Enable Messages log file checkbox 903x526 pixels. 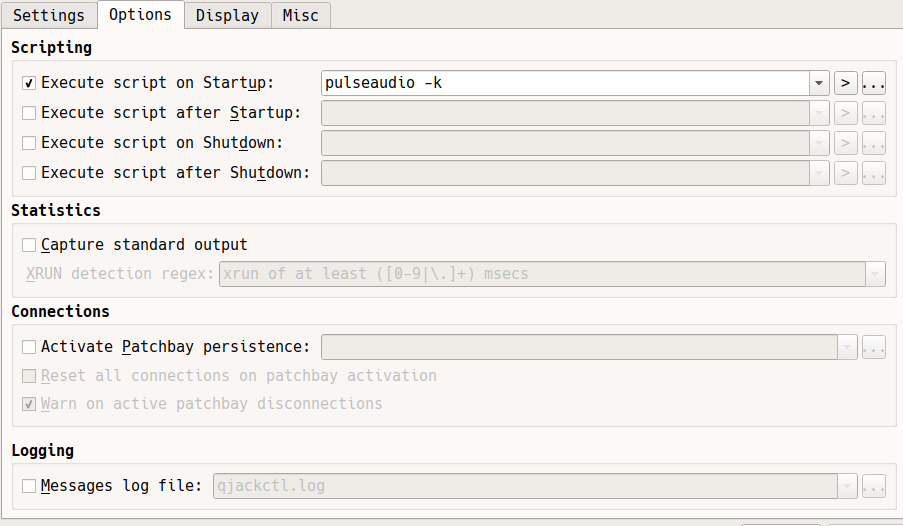pos(29,487)
